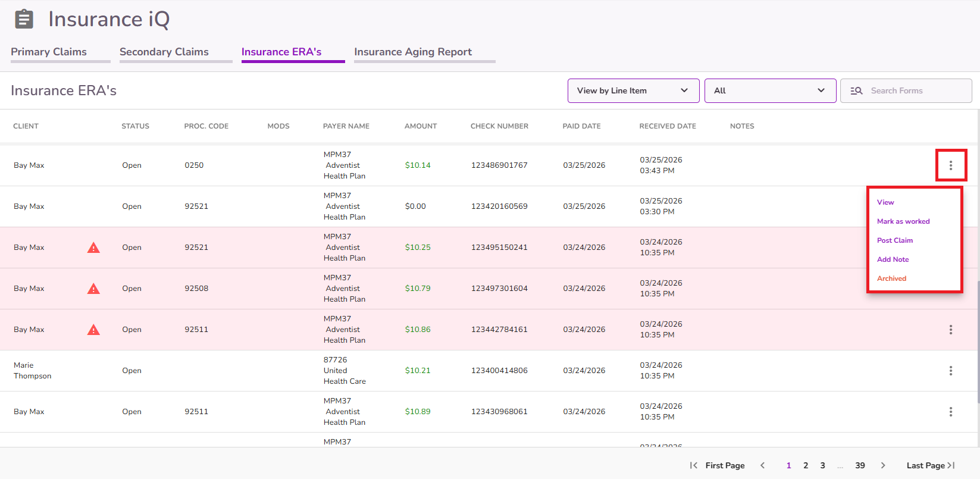The height and width of the screenshot is (479, 980).
Task: Go to page 39
Action: pos(860,465)
